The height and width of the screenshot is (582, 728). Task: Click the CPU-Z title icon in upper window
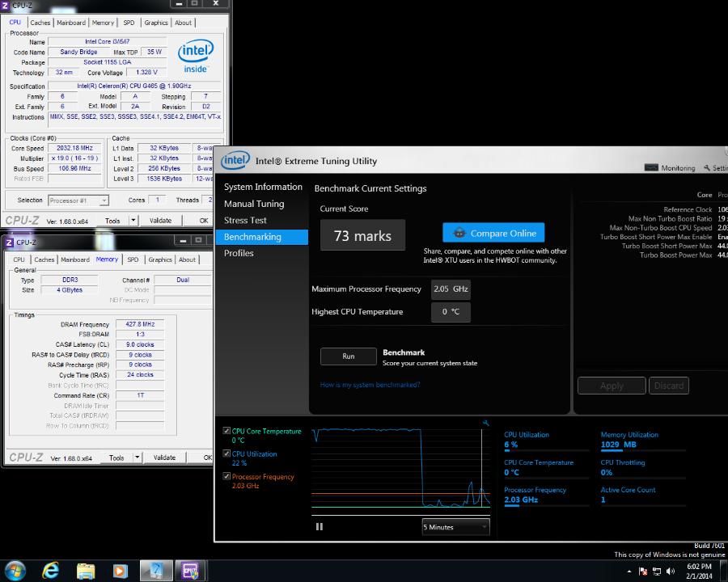[5, 6]
